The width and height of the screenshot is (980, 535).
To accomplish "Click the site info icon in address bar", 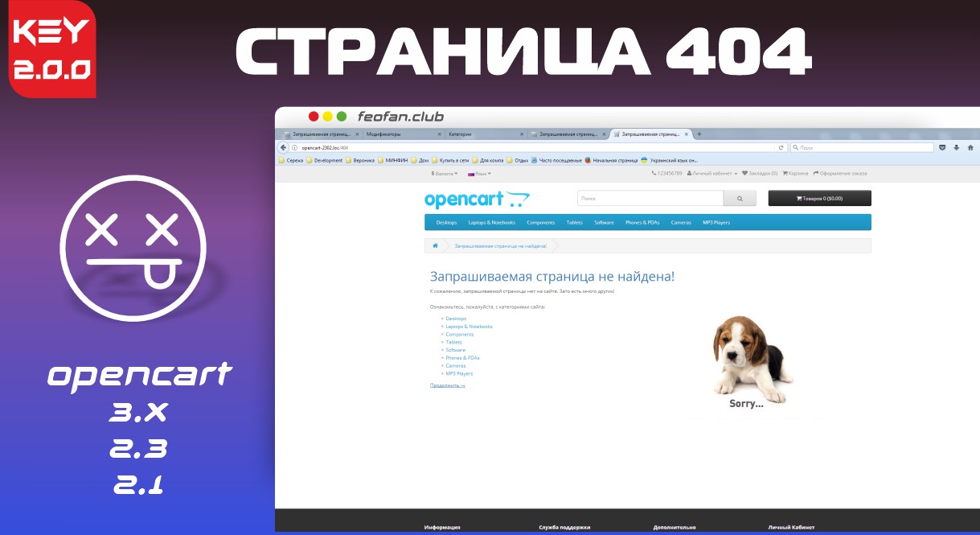I will click(x=294, y=148).
